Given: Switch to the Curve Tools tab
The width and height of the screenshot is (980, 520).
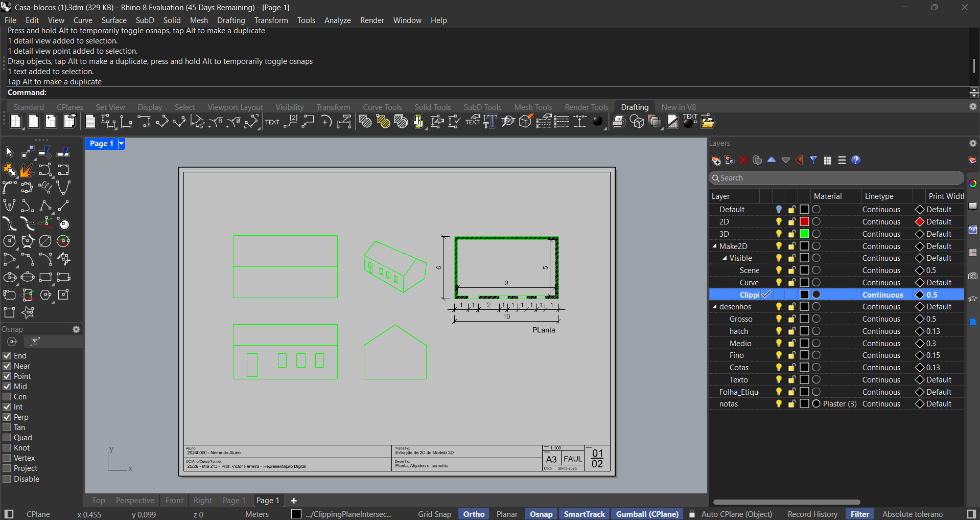Looking at the screenshot, I should 382,107.
